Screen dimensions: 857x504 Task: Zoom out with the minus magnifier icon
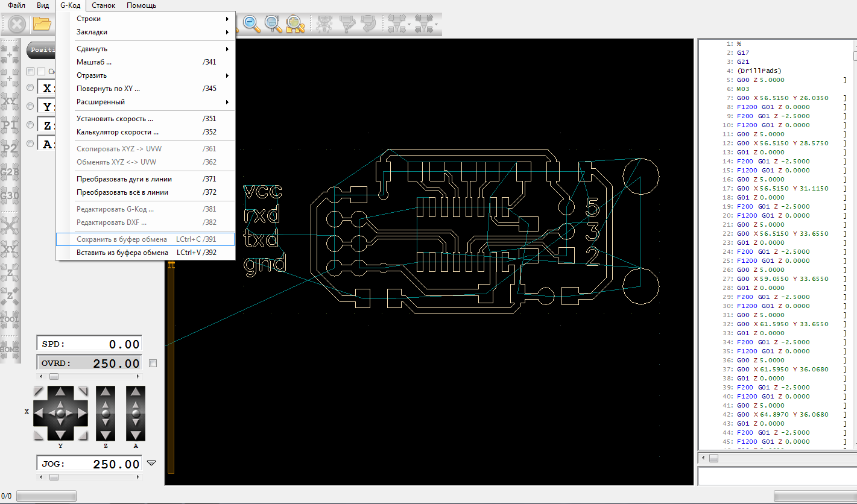tap(251, 24)
